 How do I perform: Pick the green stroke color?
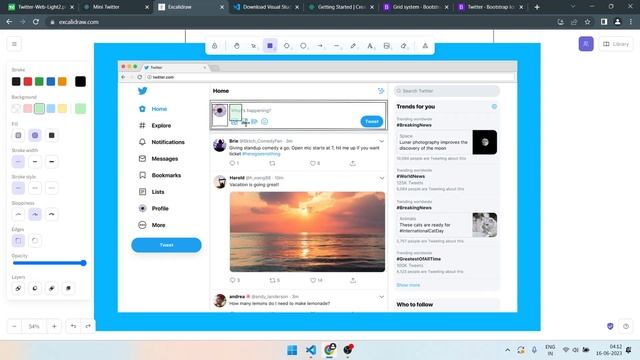(x=39, y=82)
